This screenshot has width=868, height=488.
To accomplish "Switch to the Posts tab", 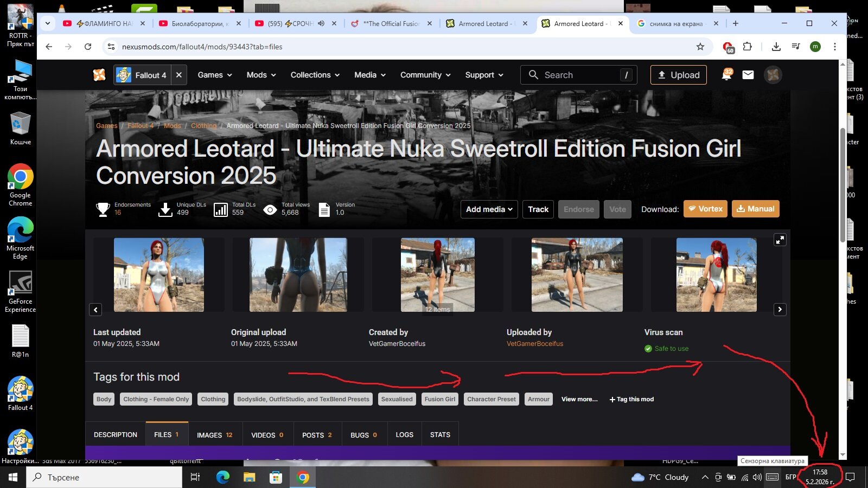I will point(317,435).
